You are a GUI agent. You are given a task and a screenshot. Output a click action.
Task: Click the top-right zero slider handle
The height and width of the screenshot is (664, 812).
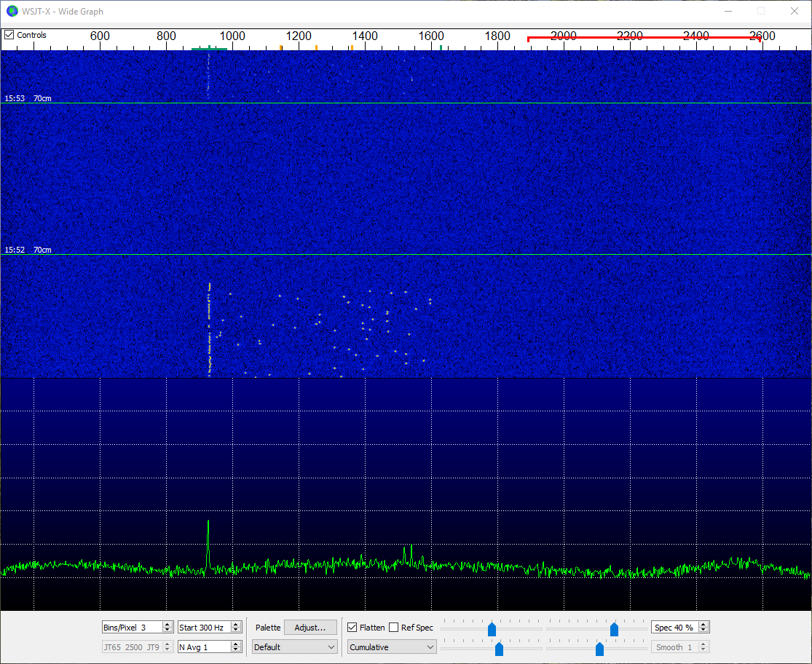click(614, 629)
